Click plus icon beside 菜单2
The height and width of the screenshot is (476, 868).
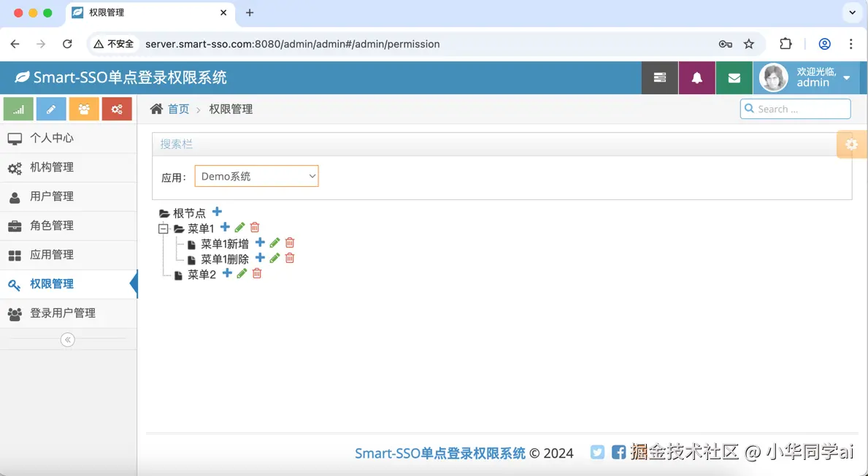[x=227, y=274]
